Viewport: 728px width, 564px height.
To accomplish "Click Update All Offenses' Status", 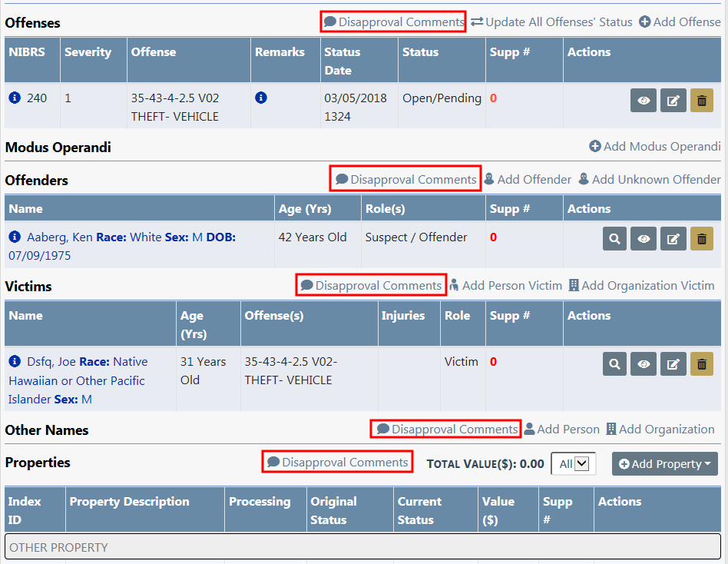I will tap(551, 22).
